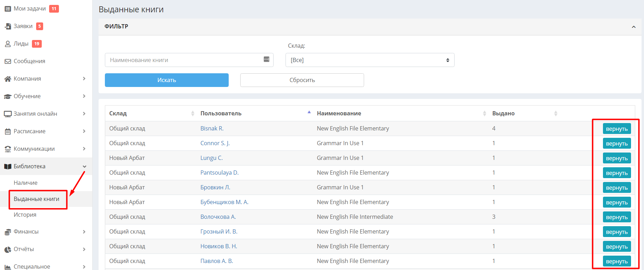
Task: Click the Искать button
Action: pos(167,80)
